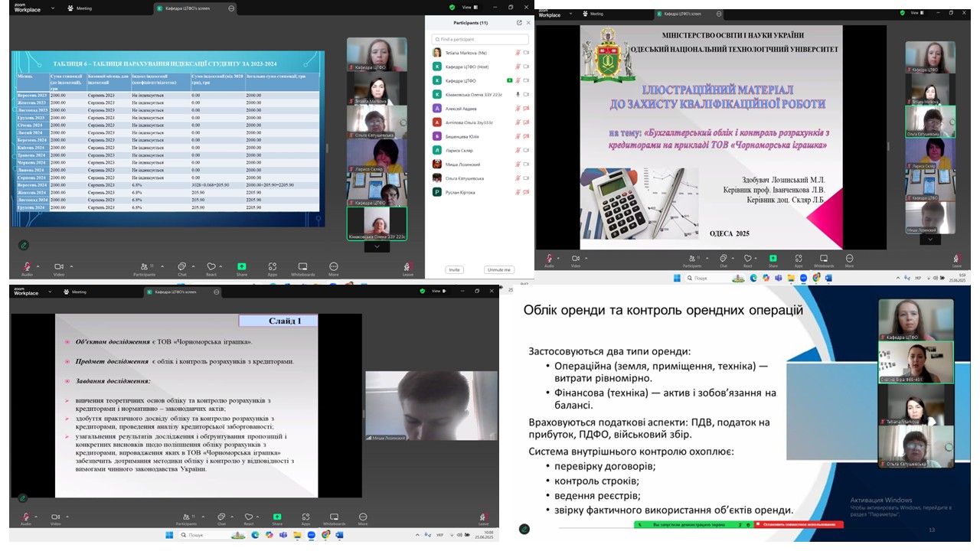Expand audio options caret in Таблиця 6 window
980x551 pixels.
(37, 265)
